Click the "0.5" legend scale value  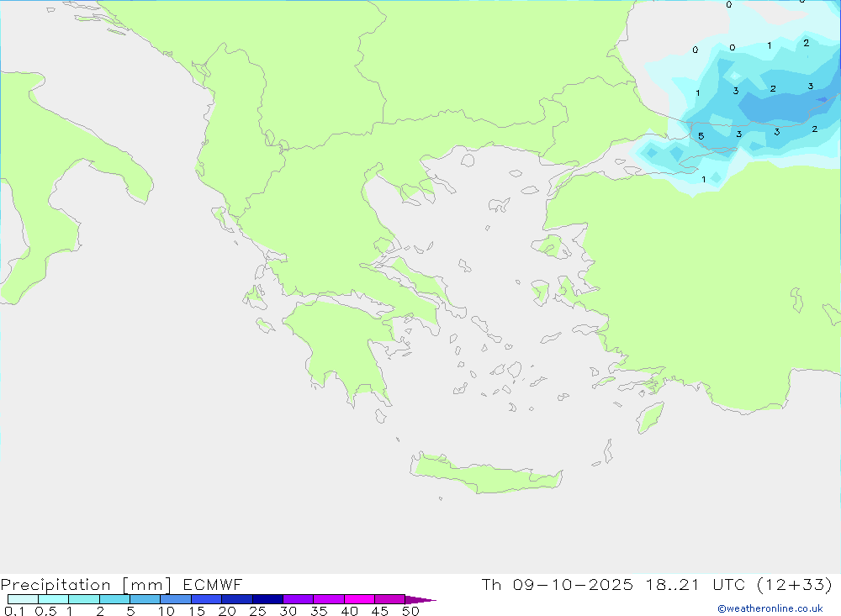(x=45, y=611)
